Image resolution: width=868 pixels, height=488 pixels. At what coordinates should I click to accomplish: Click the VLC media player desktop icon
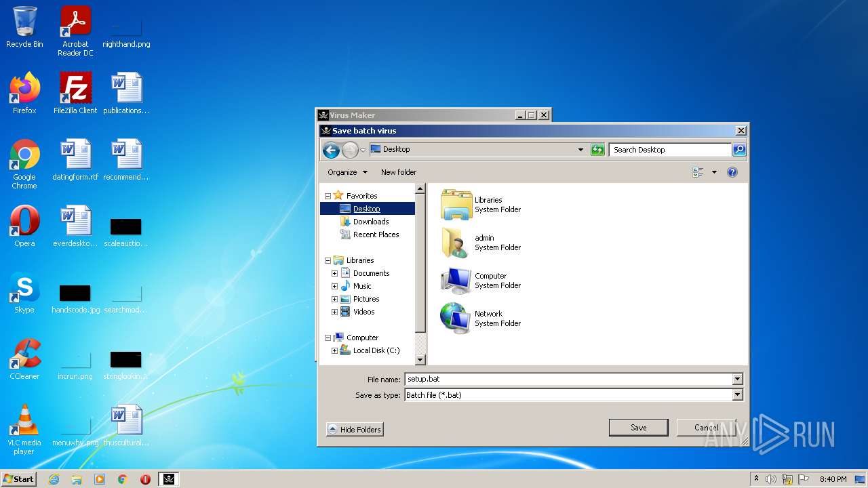(24, 430)
